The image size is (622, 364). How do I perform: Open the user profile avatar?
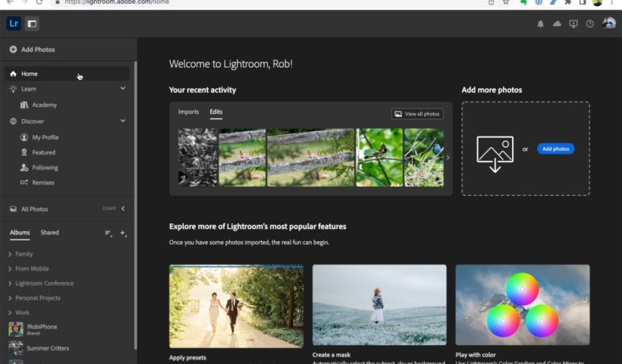pos(608,24)
